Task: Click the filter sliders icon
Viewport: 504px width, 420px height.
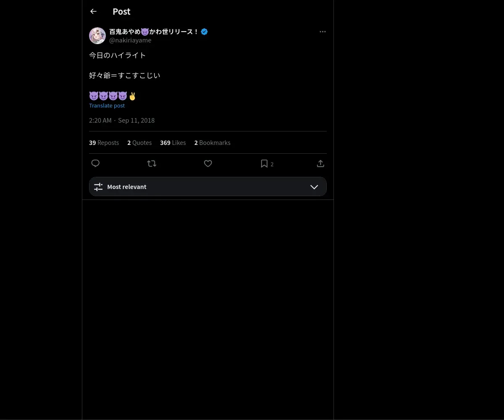Action: pyautogui.click(x=98, y=187)
